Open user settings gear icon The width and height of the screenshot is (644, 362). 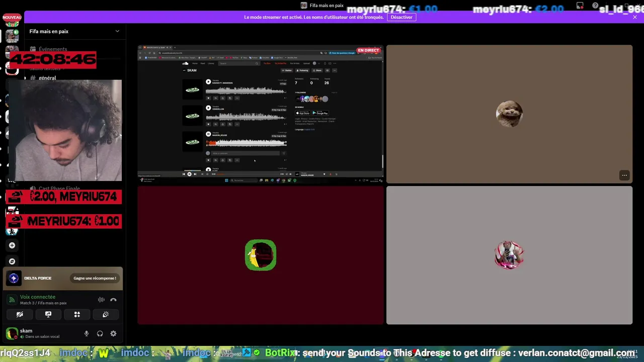tap(113, 333)
